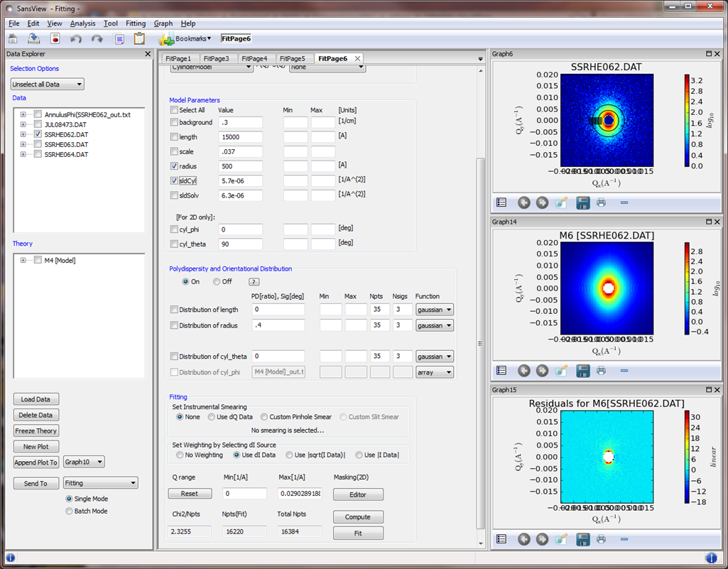
Task: Open the context list icon under Graph14
Action: (x=501, y=371)
